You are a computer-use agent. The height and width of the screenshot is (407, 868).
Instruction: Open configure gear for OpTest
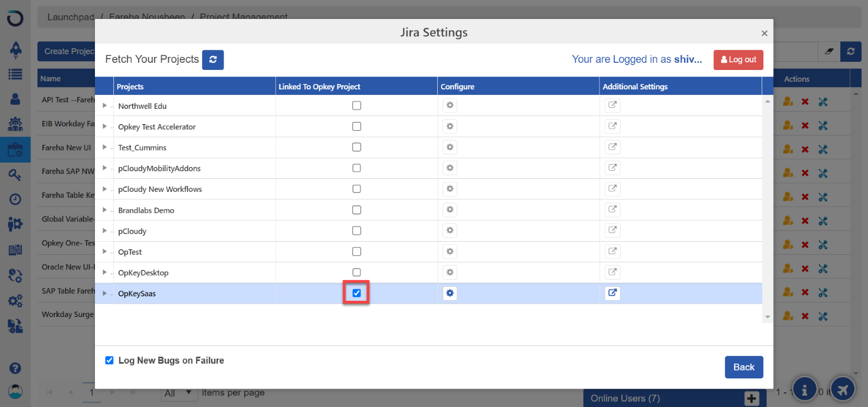pos(450,251)
